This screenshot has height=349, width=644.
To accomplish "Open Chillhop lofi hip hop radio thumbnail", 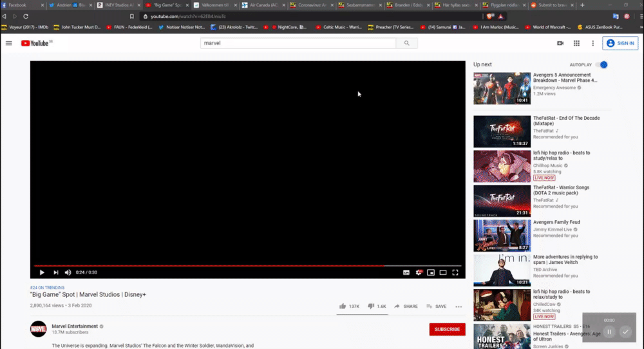I will click(x=502, y=166).
